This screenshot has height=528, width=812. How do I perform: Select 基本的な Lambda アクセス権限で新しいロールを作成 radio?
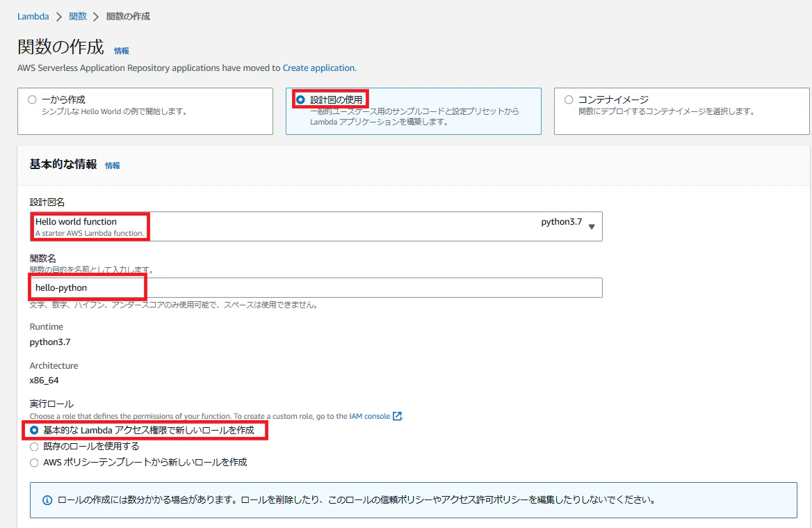point(34,430)
